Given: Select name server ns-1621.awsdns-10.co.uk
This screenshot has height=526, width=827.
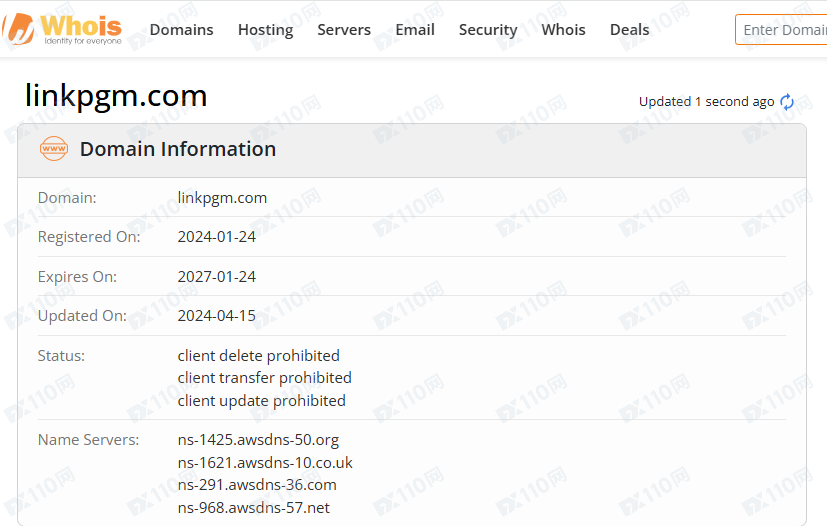Looking at the screenshot, I should point(265,463).
